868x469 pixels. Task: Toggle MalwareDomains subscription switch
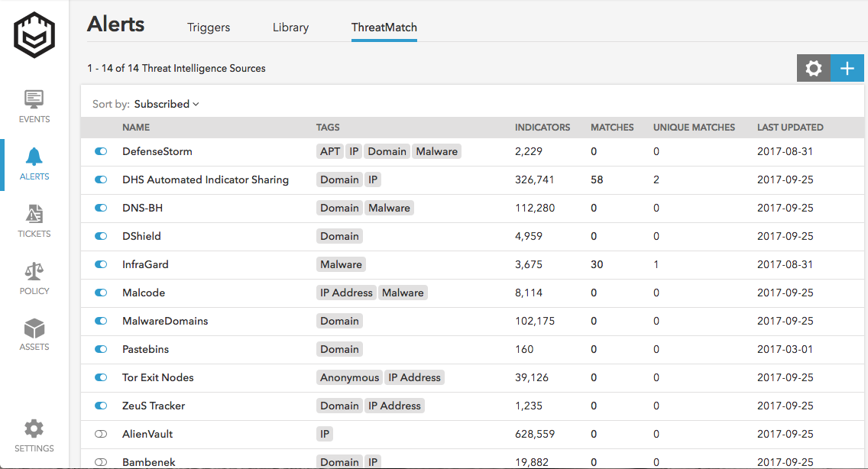pos(101,321)
